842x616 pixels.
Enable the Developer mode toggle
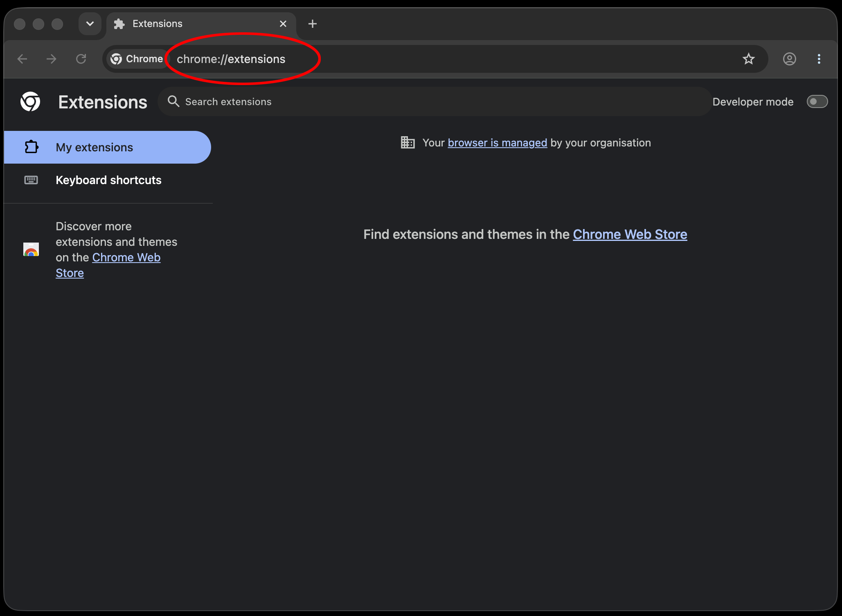pyautogui.click(x=817, y=101)
